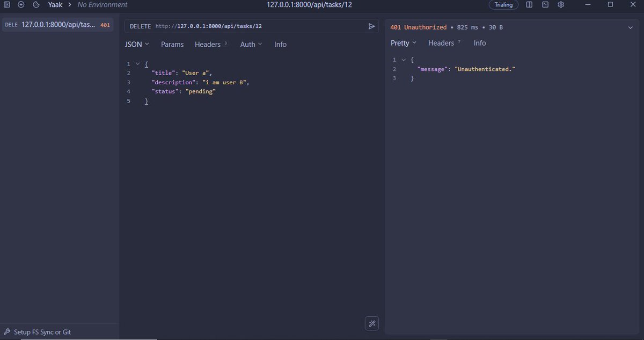Open the workspace cookie icon
Screen dimensions: 644x340
pyautogui.click(x=36, y=4)
